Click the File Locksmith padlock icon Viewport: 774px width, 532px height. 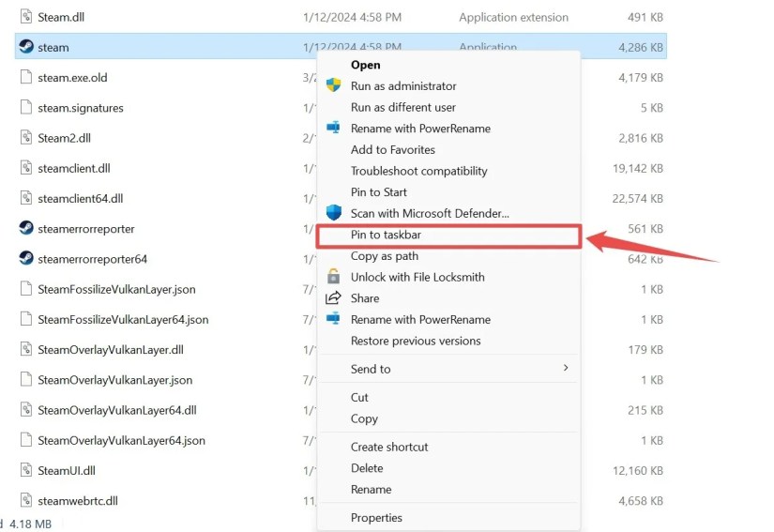pos(334,276)
